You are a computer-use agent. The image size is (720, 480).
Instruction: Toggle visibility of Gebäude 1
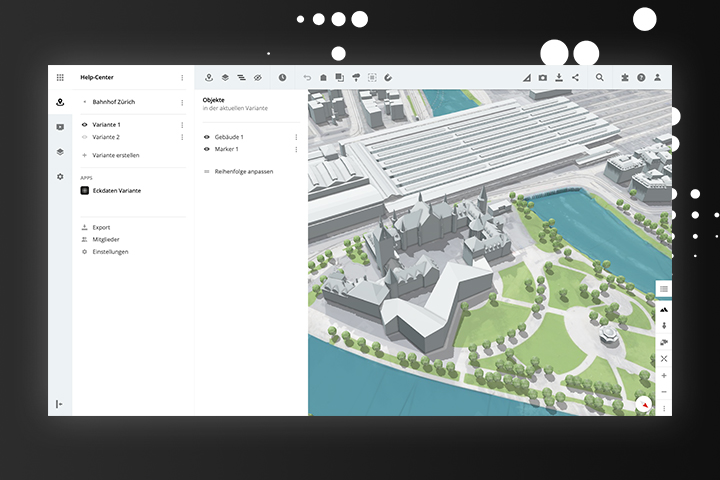point(207,137)
